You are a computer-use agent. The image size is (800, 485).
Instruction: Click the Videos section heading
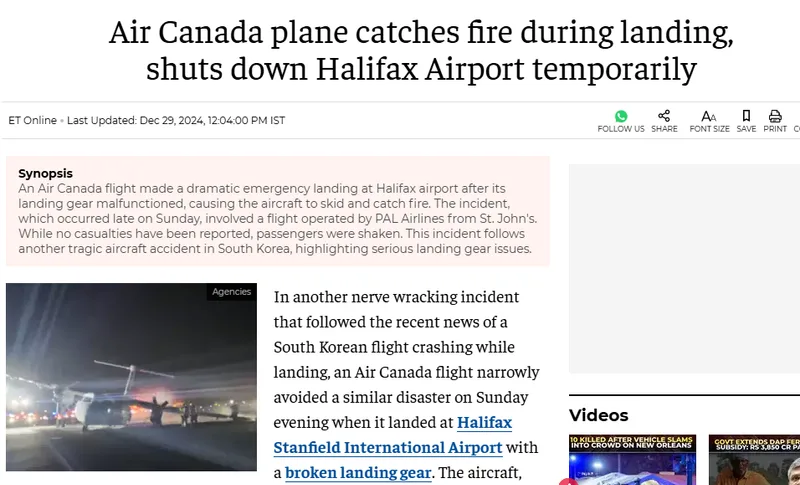(x=598, y=415)
